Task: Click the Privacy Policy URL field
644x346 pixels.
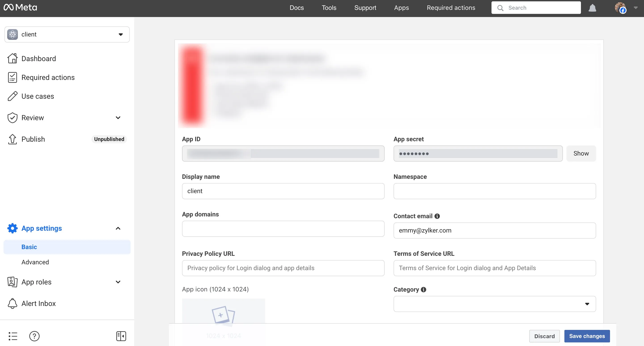Action: (x=283, y=268)
